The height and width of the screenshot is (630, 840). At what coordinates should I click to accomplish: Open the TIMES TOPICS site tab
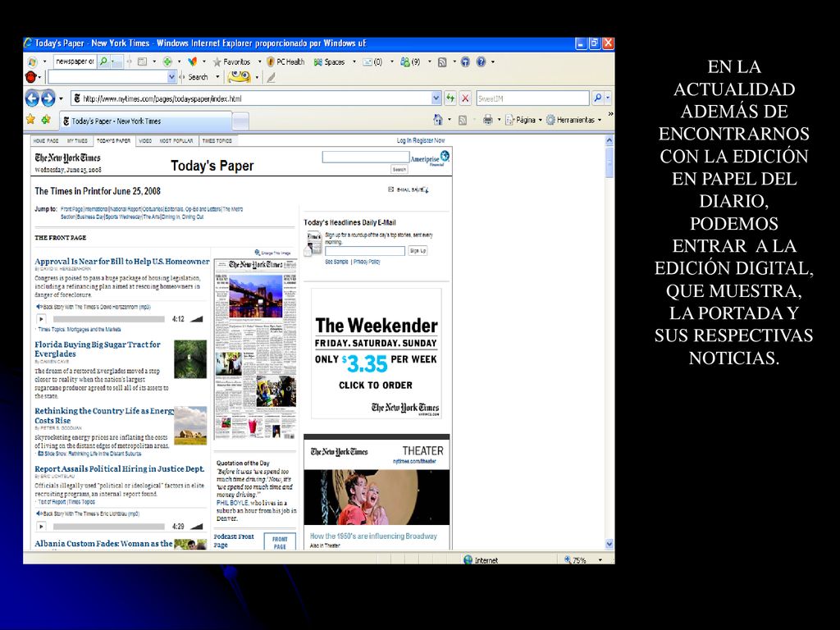(217, 141)
